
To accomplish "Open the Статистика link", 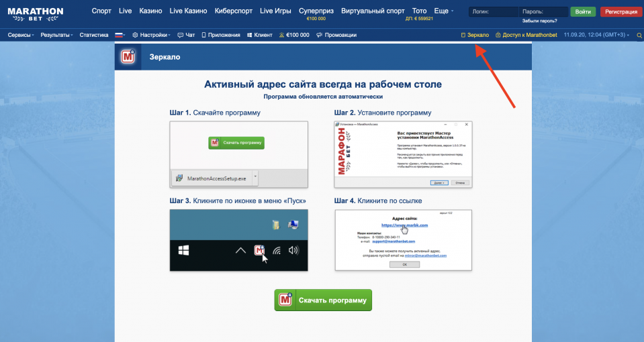I will coord(94,35).
